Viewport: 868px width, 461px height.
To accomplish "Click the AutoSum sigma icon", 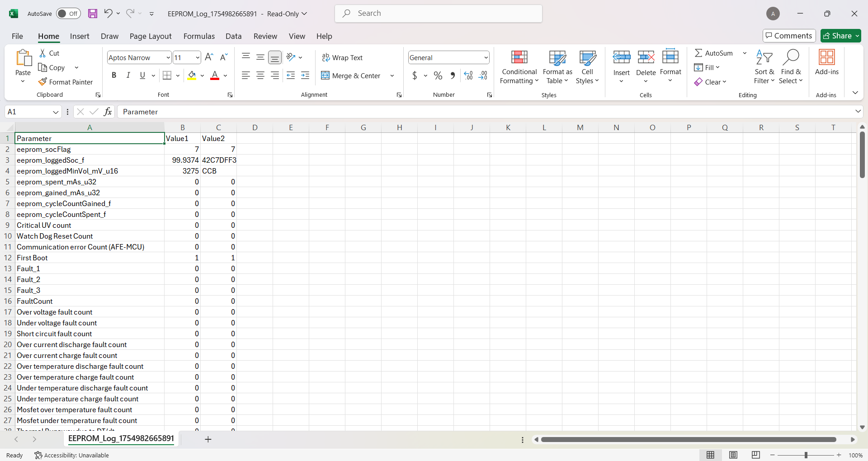I will point(698,53).
